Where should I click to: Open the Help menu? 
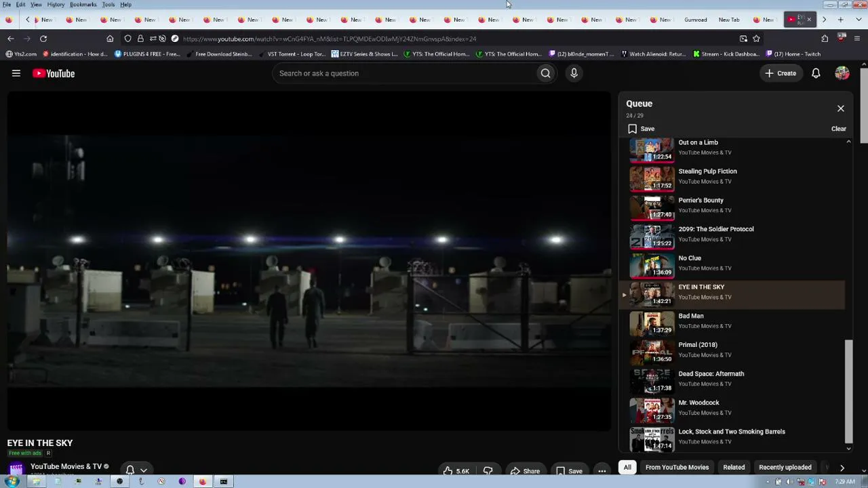[126, 5]
